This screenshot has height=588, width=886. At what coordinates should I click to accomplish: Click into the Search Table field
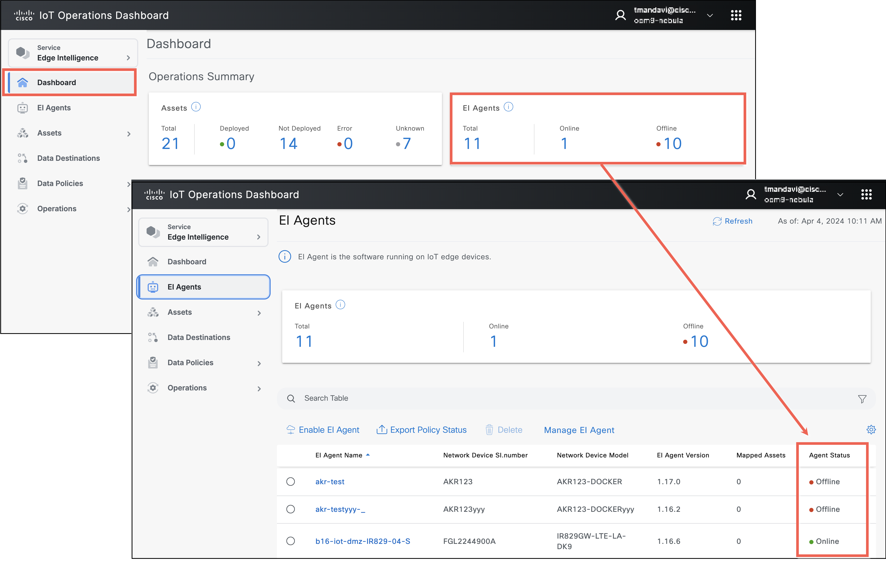point(576,398)
